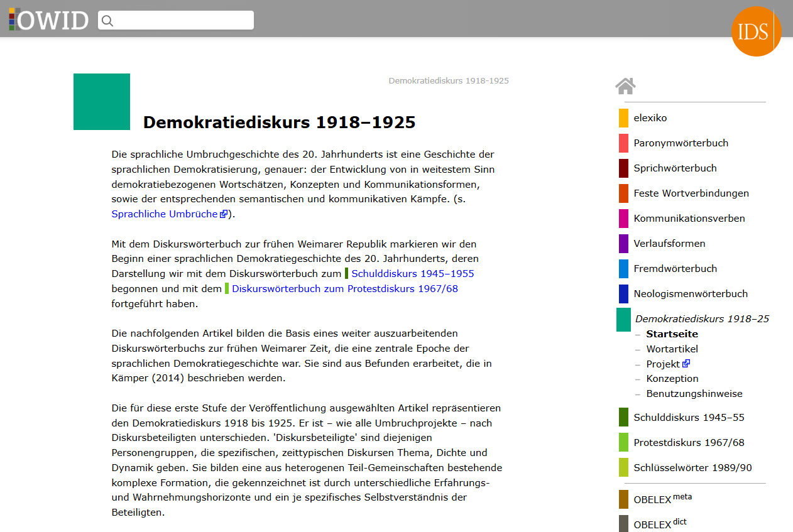Click inside the search input field
The width and height of the screenshot is (793, 532).
[179, 20]
